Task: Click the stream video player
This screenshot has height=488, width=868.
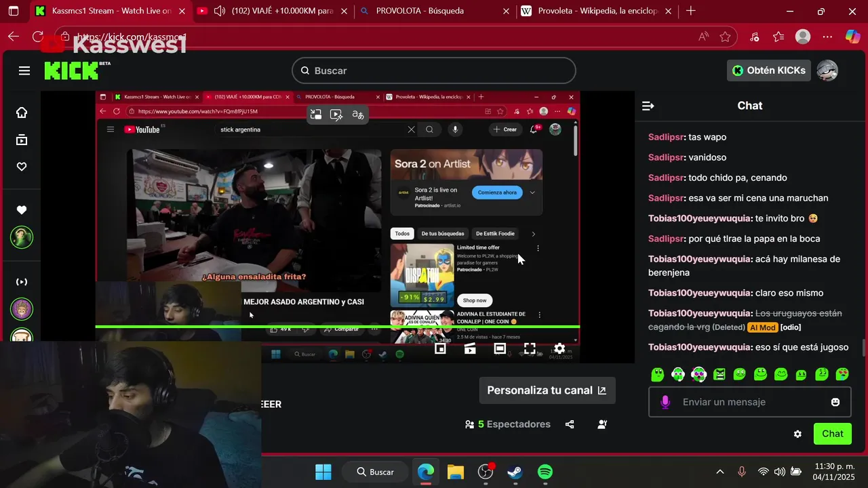Action: click(x=338, y=227)
